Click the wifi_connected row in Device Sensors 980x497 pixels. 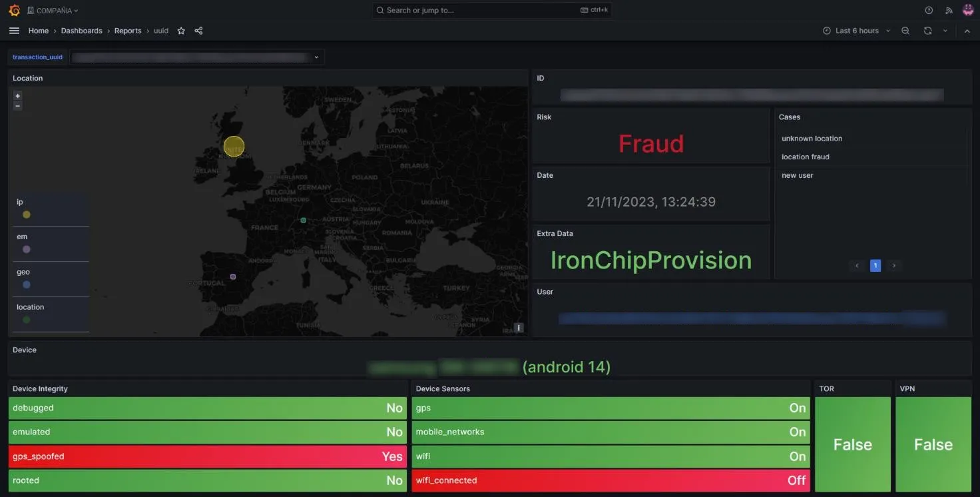click(x=611, y=480)
